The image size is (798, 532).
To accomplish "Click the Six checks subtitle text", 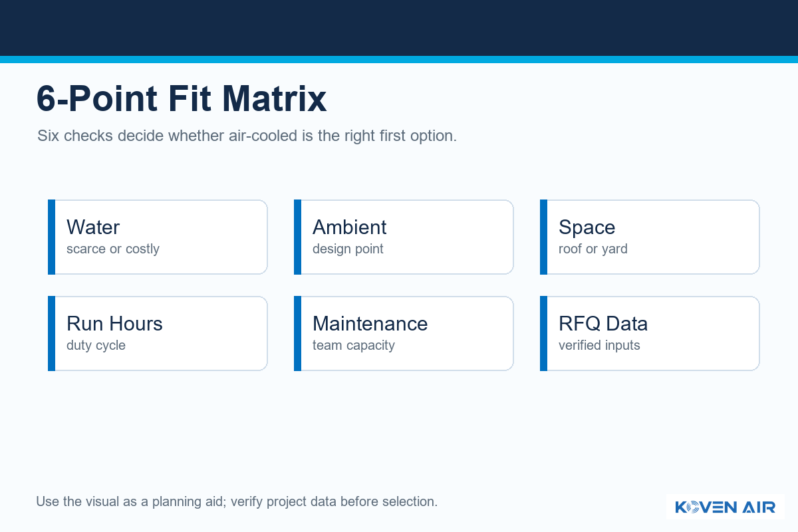I will [x=247, y=136].
